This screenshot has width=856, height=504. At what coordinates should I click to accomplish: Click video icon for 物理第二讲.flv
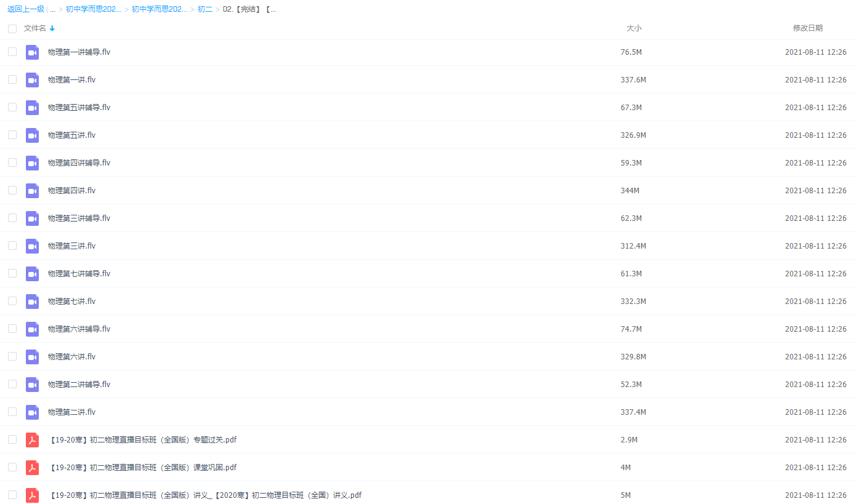point(32,412)
